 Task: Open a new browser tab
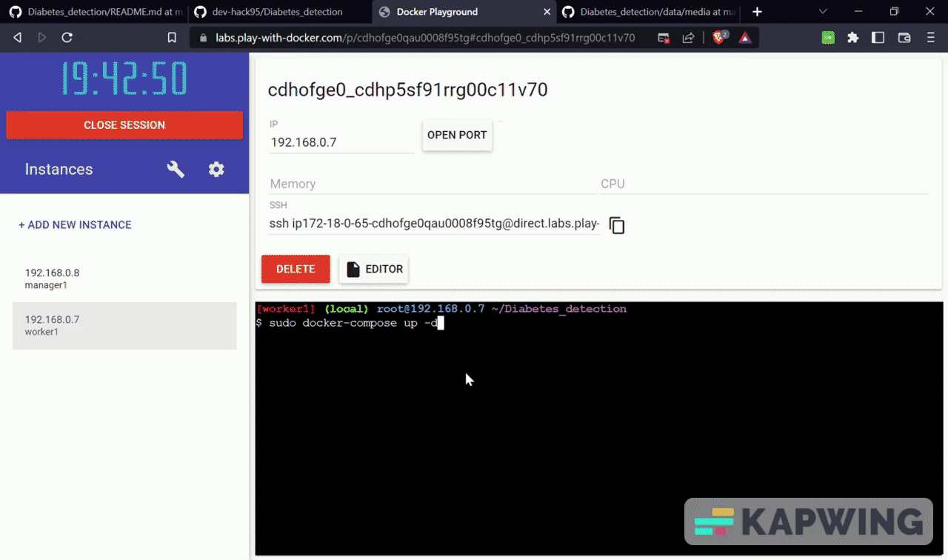tap(757, 12)
